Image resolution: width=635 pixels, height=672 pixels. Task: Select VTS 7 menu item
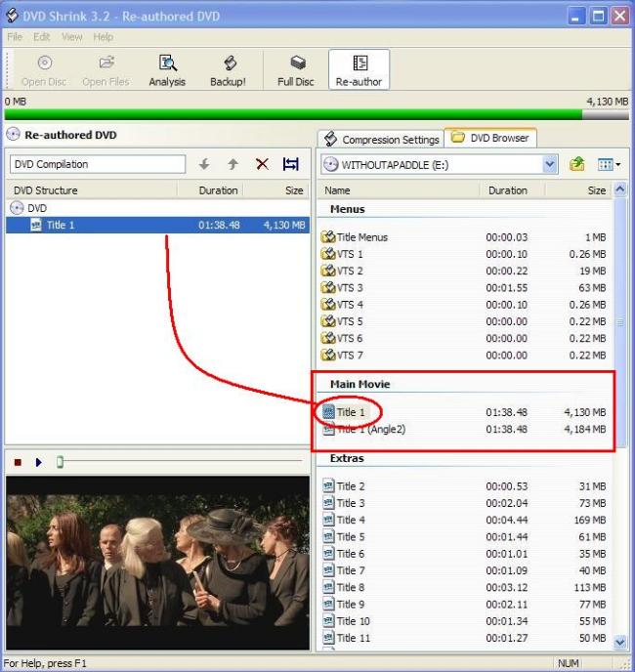[x=342, y=356]
